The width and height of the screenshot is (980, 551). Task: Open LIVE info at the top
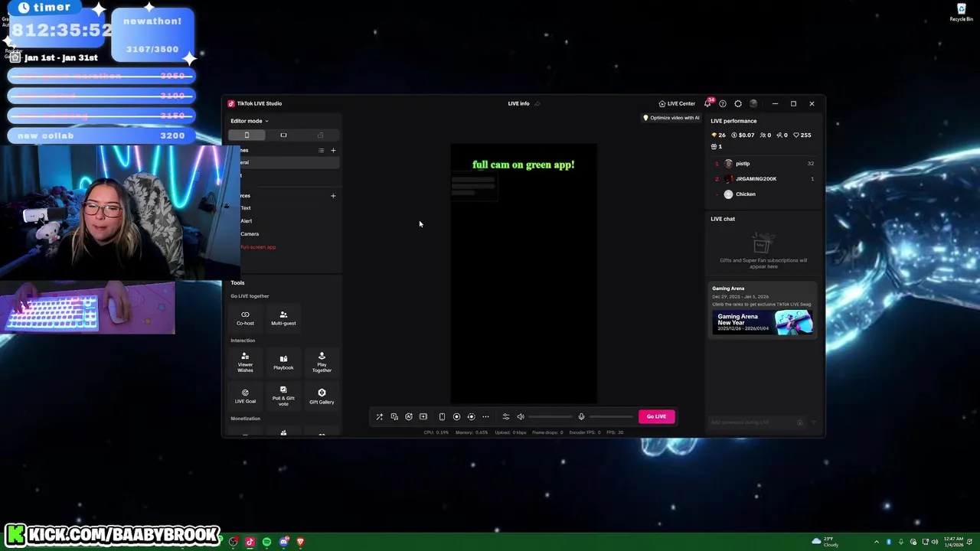coord(518,104)
